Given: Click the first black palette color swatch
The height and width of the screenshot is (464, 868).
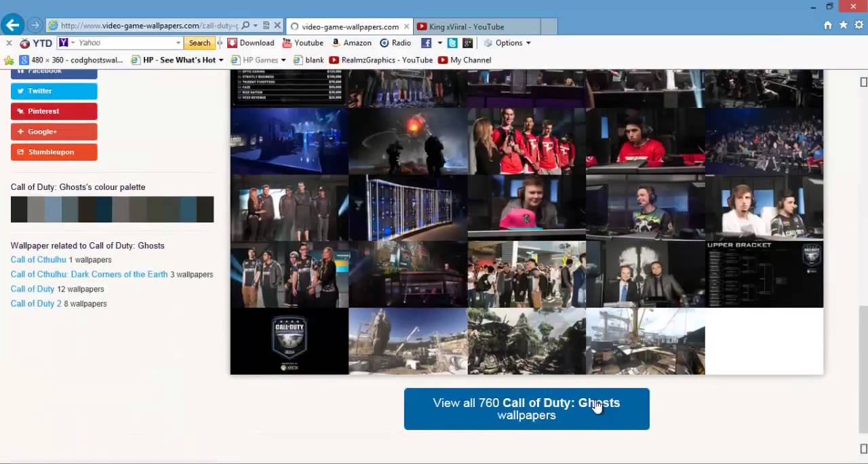Looking at the screenshot, I should (19, 210).
